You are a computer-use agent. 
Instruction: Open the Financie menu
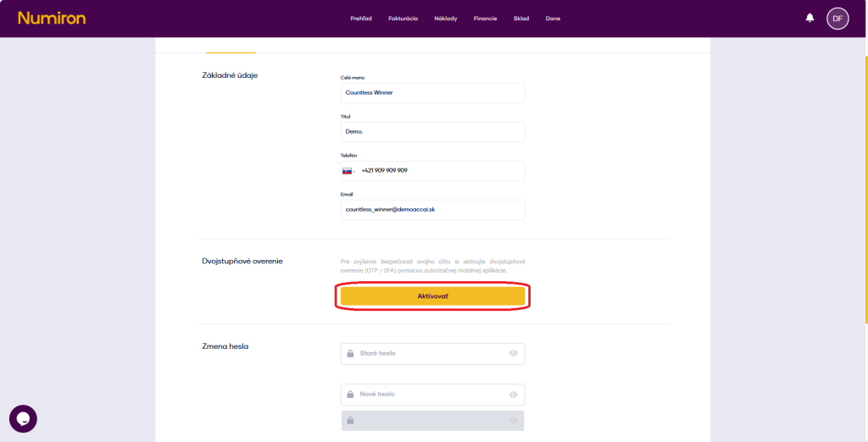coord(485,19)
